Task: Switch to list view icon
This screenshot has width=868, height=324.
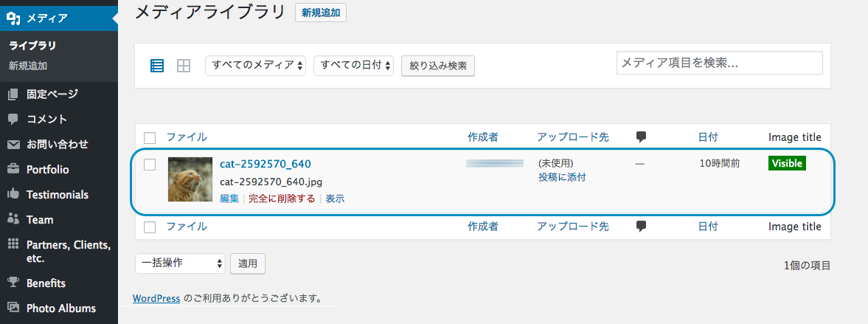Action: pyautogui.click(x=157, y=66)
